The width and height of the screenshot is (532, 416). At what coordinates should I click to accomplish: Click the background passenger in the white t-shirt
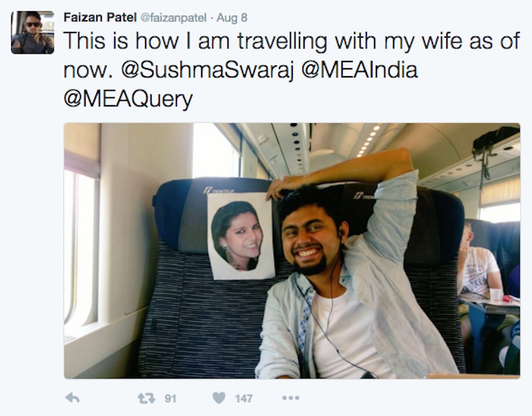click(x=479, y=266)
